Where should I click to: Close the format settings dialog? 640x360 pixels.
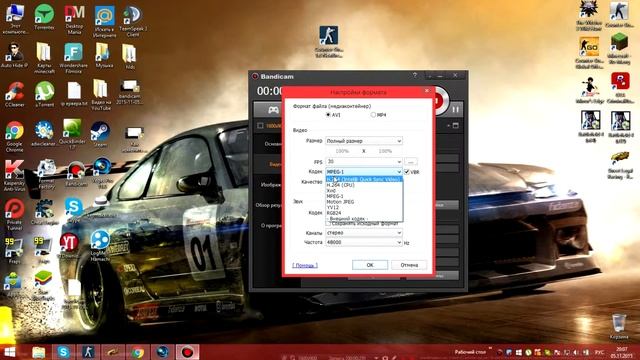(427, 91)
